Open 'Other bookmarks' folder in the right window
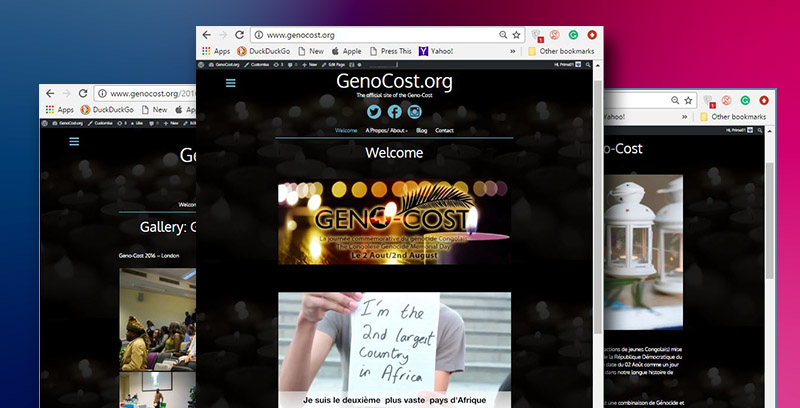The height and width of the screenshot is (408, 800). [733, 117]
